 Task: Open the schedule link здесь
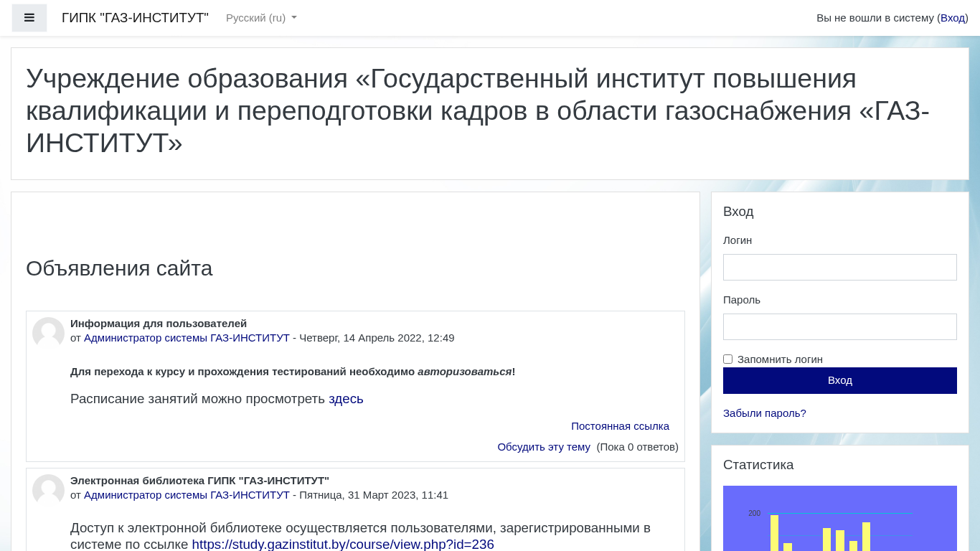click(346, 399)
